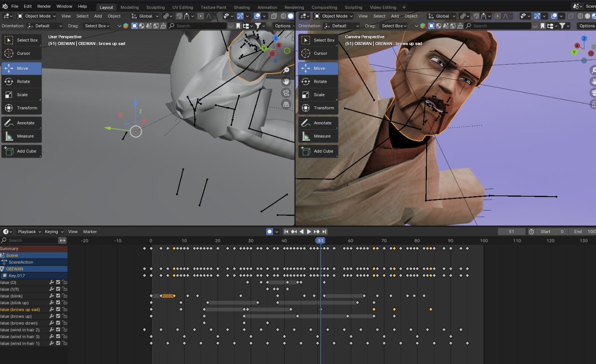Click the zoom magnifier icon in left viewport

click(x=287, y=71)
